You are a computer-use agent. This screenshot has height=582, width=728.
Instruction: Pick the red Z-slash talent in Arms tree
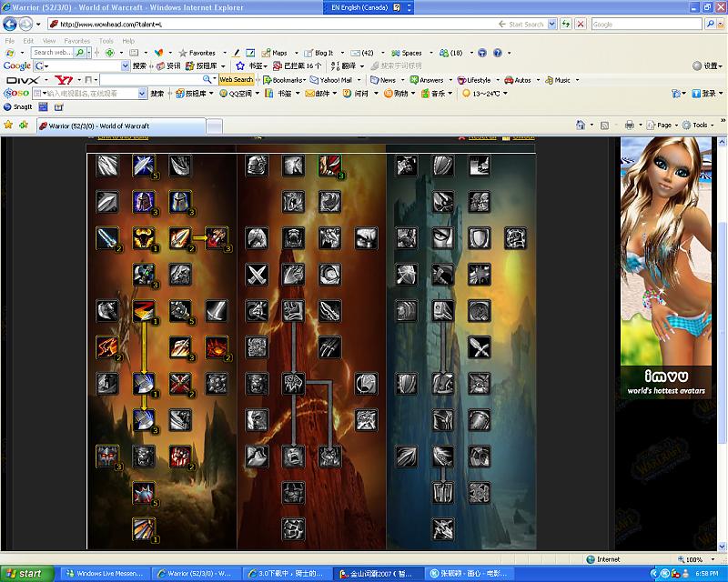pos(144,311)
